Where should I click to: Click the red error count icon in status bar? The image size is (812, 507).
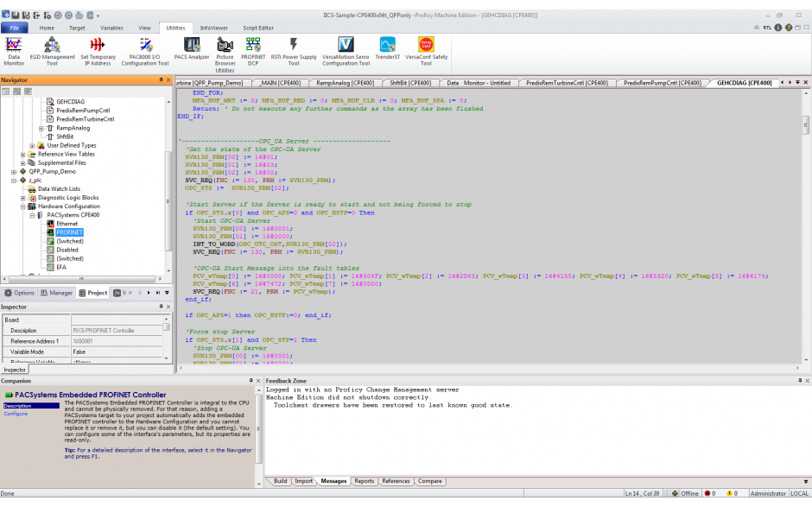[x=707, y=493]
